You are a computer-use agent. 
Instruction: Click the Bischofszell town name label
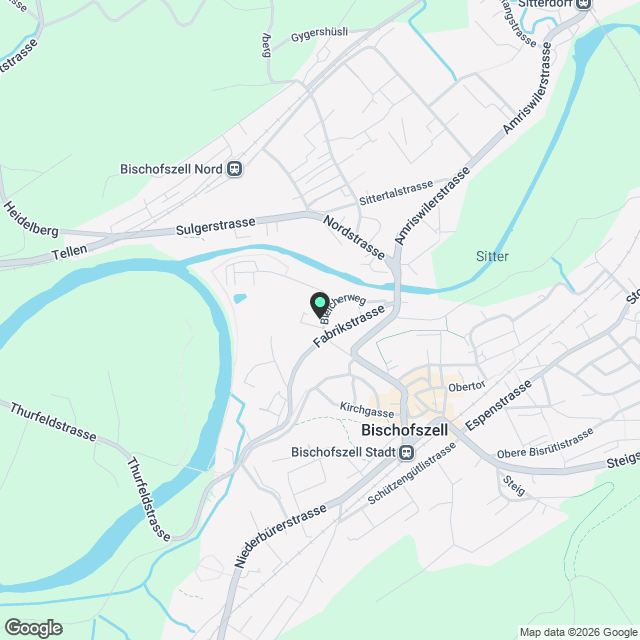404,430
